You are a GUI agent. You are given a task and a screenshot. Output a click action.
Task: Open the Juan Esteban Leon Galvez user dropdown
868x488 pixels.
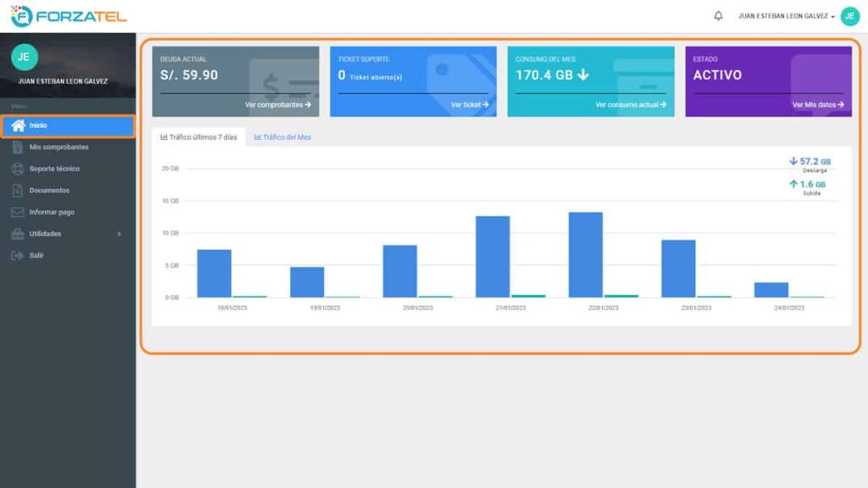click(786, 16)
